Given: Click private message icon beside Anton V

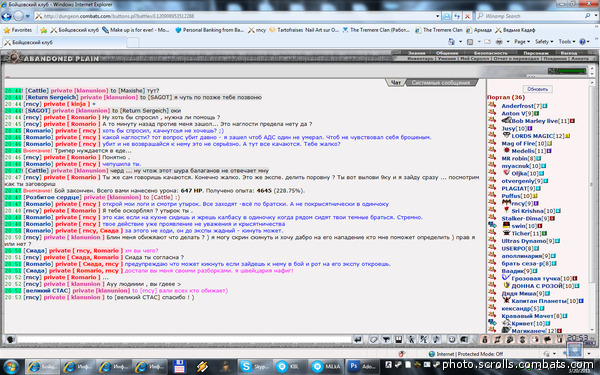Looking at the screenshot, I should [x=492, y=113].
